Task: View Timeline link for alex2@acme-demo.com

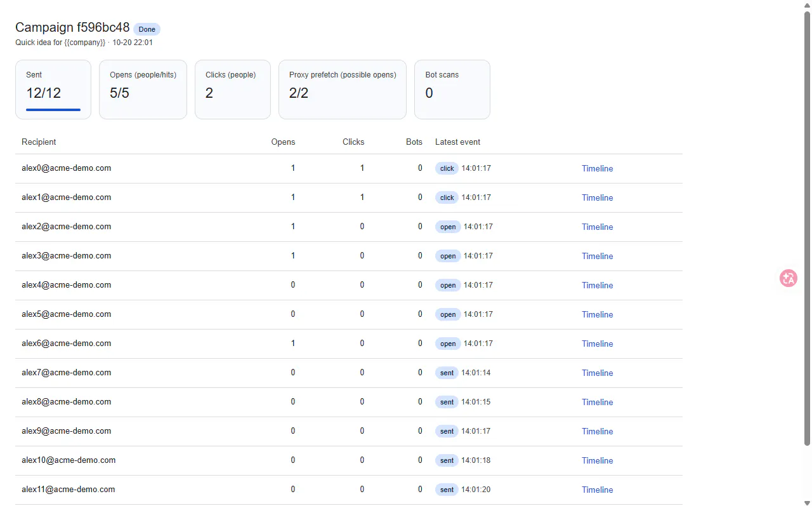Action: (598, 227)
